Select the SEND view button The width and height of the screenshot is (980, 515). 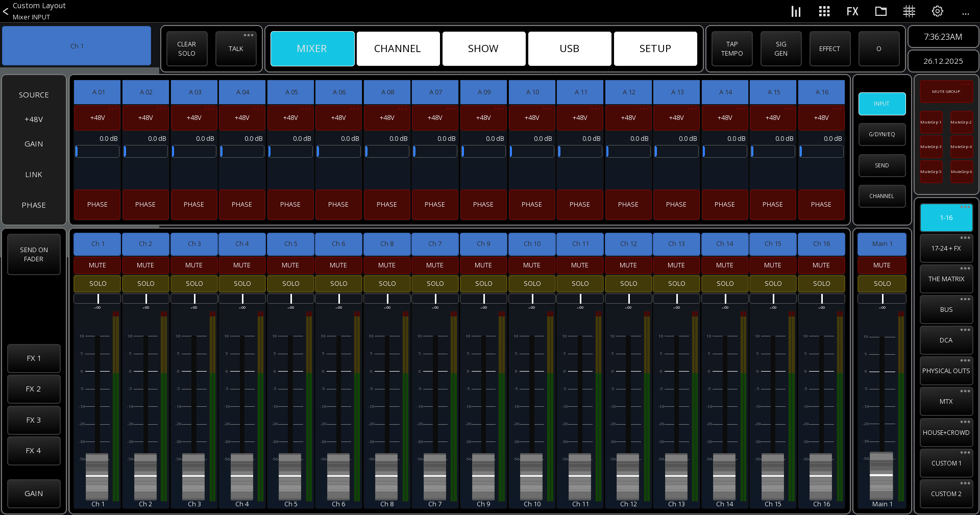click(882, 165)
